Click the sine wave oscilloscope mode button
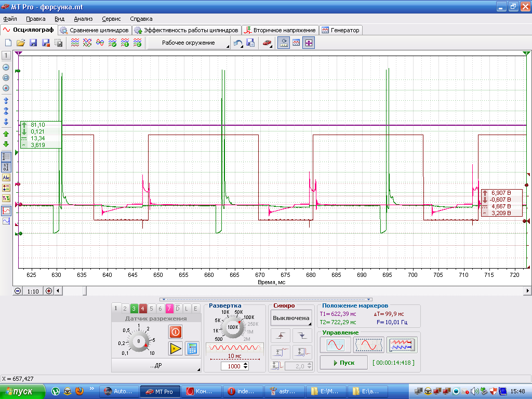Screen dimensions: 532x399 (336, 345)
